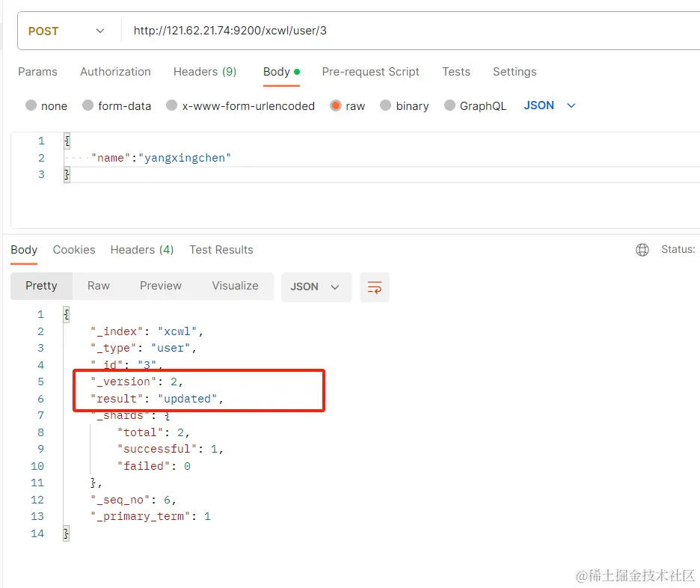Open the Visualize response view
The height and width of the screenshot is (588, 700).
[236, 286]
